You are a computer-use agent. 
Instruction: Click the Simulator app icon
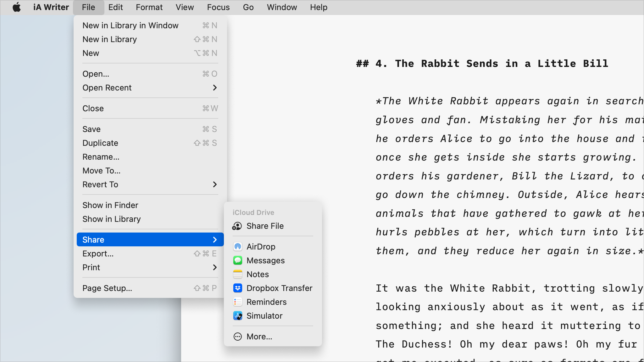238,316
